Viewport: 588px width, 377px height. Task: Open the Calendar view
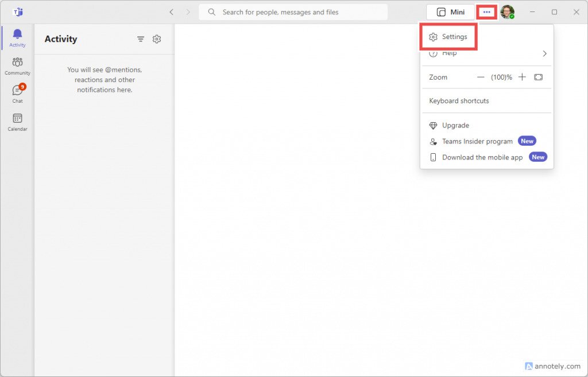tap(17, 121)
